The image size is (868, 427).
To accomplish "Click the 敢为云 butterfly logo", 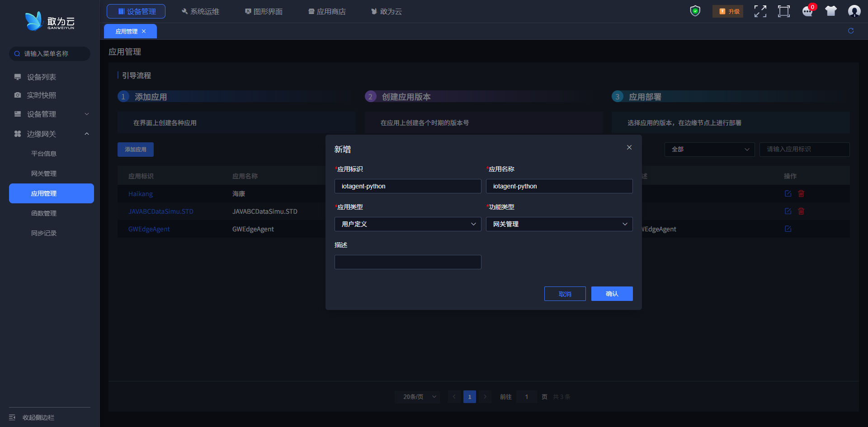I will point(50,21).
